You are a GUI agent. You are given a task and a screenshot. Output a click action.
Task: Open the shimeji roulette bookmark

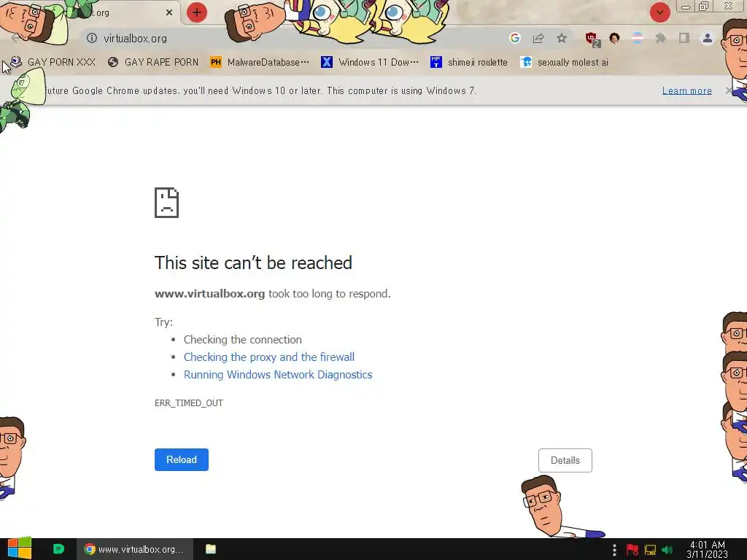(469, 62)
